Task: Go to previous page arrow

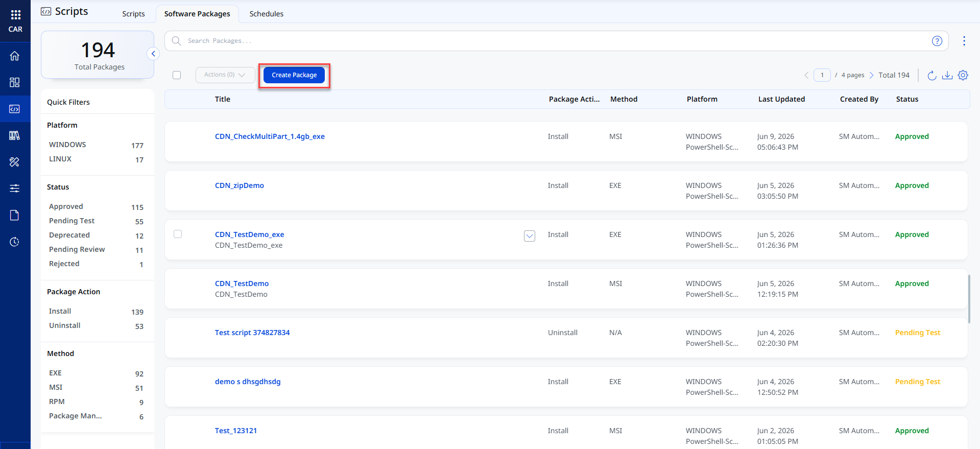Action: (x=806, y=75)
